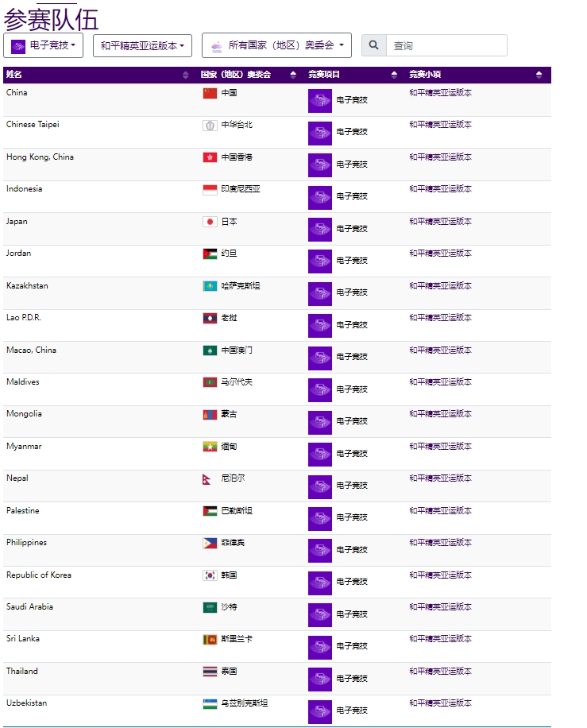Click 乌兹别克斯坦 in the NOC column
This screenshot has height=728, width=587.
(x=245, y=703)
